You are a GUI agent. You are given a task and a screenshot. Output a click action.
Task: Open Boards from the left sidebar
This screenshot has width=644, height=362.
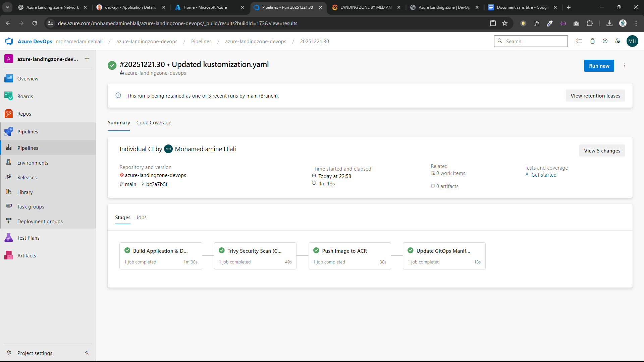25,96
